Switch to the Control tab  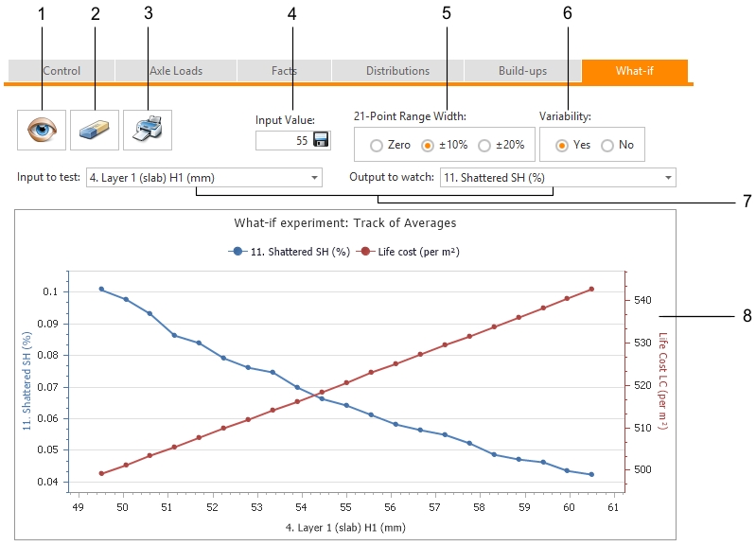[x=62, y=71]
